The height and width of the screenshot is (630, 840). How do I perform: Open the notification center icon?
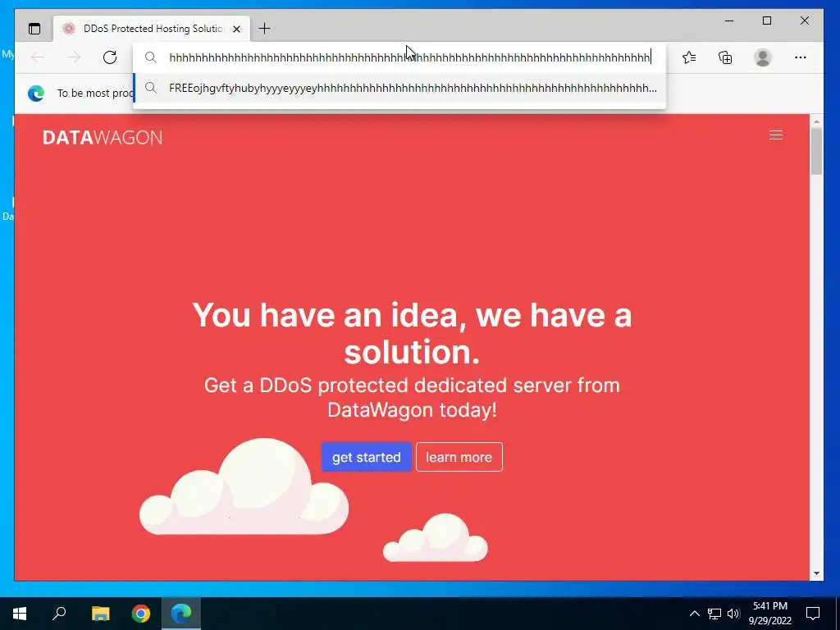pos(813,614)
